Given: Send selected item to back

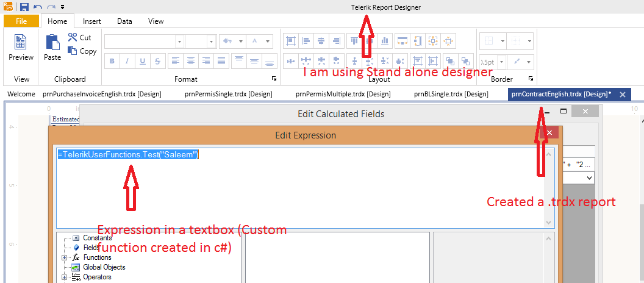Looking at the screenshot, I should [x=466, y=61].
